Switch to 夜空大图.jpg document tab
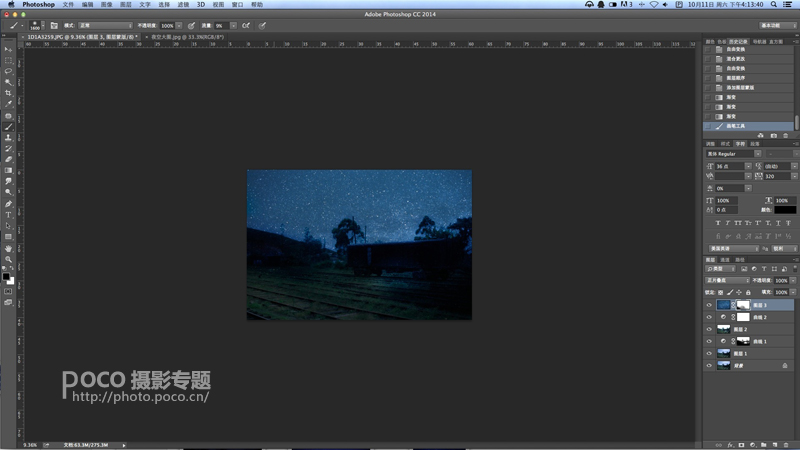Screen dimensions: 800x450 (x=187, y=37)
